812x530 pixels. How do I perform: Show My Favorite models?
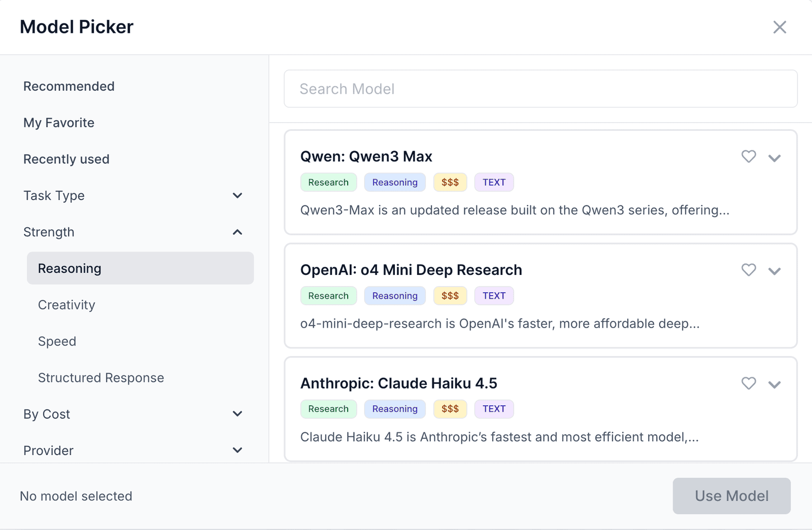point(59,123)
